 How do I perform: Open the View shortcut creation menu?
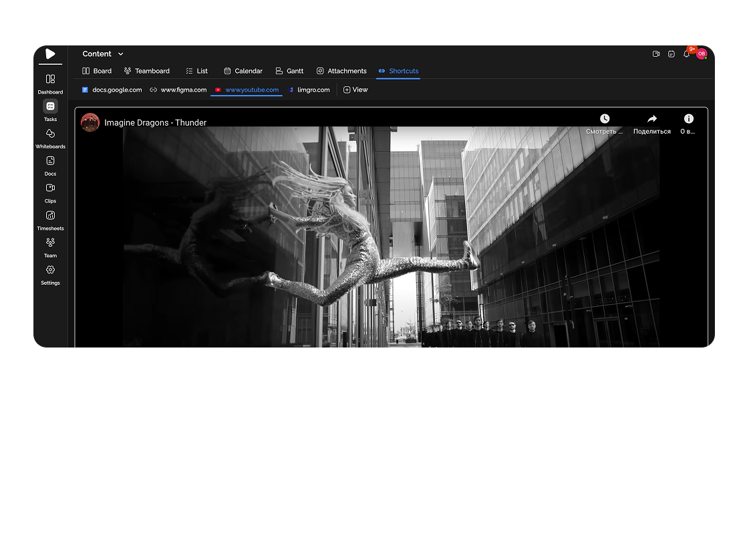[x=355, y=89]
